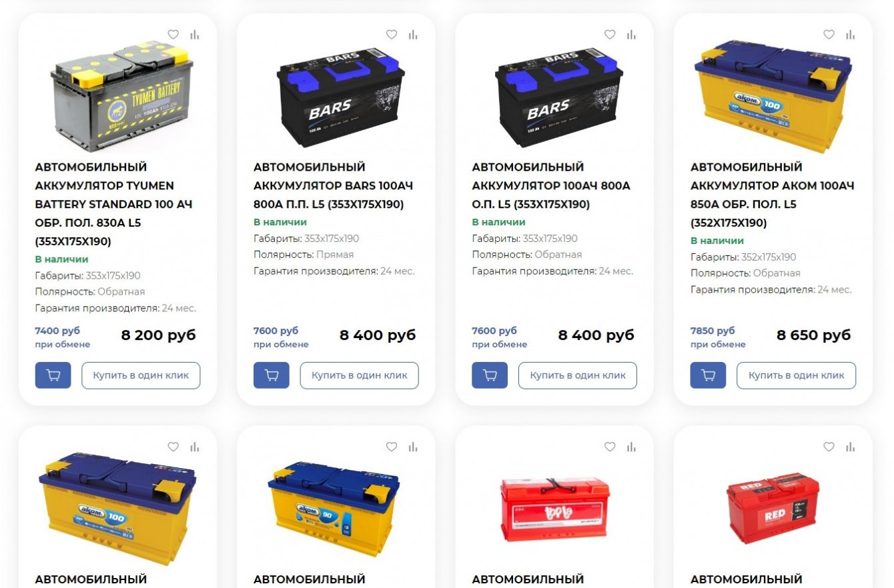The height and width of the screenshot is (588, 894).
Task: Favorite the red Topla battery in second row
Action: click(610, 447)
